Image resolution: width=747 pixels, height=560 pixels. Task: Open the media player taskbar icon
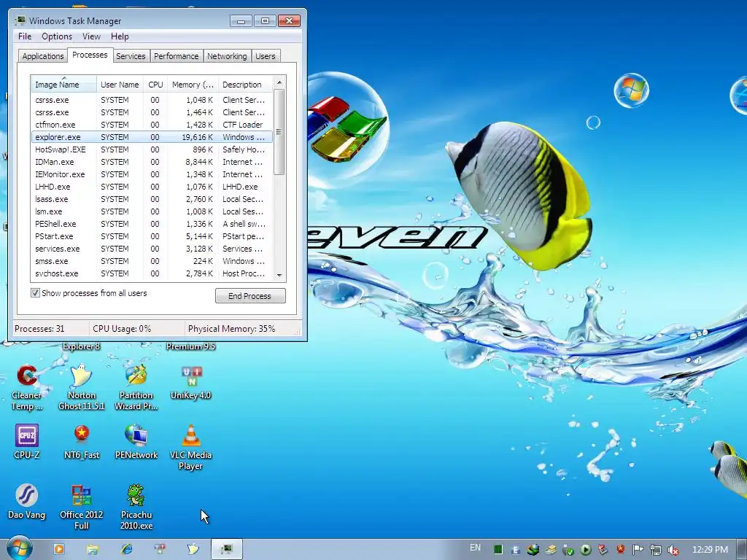click(59, 549)
